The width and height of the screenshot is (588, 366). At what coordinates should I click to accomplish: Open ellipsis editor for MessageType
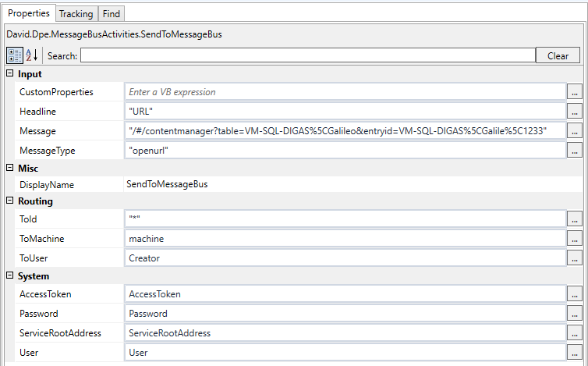575,150
